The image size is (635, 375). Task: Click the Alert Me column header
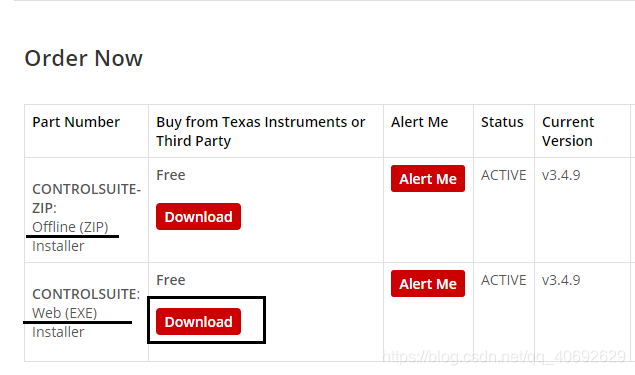(x=420, y=122)
